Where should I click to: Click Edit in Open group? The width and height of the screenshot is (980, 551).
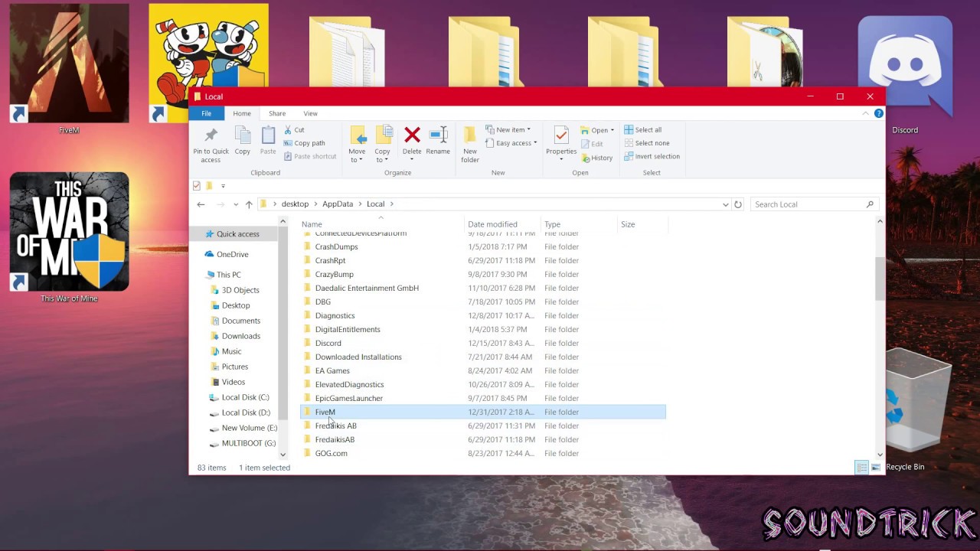[x=592, y=144]
